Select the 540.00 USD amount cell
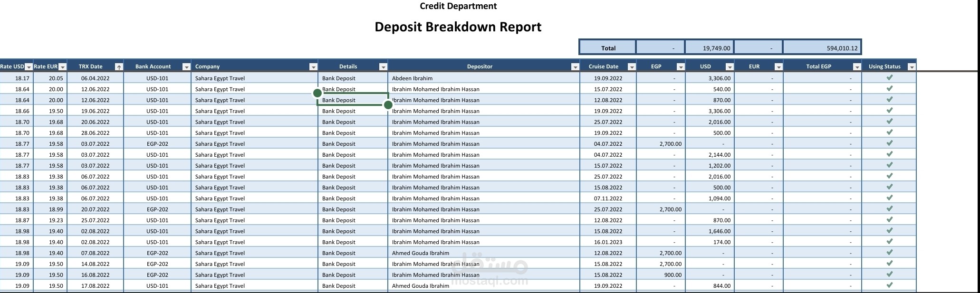The height and width of the screenshot is (293, 980). point(710,89)
